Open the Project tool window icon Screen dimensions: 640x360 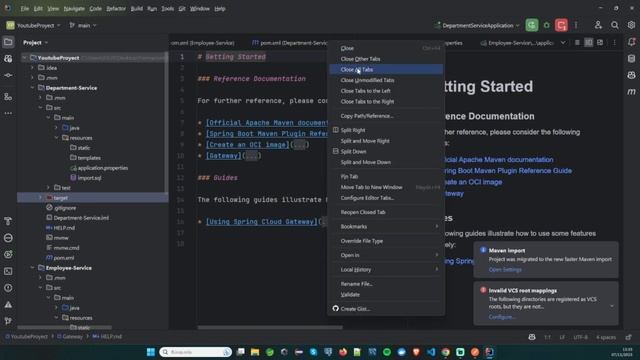8,42
